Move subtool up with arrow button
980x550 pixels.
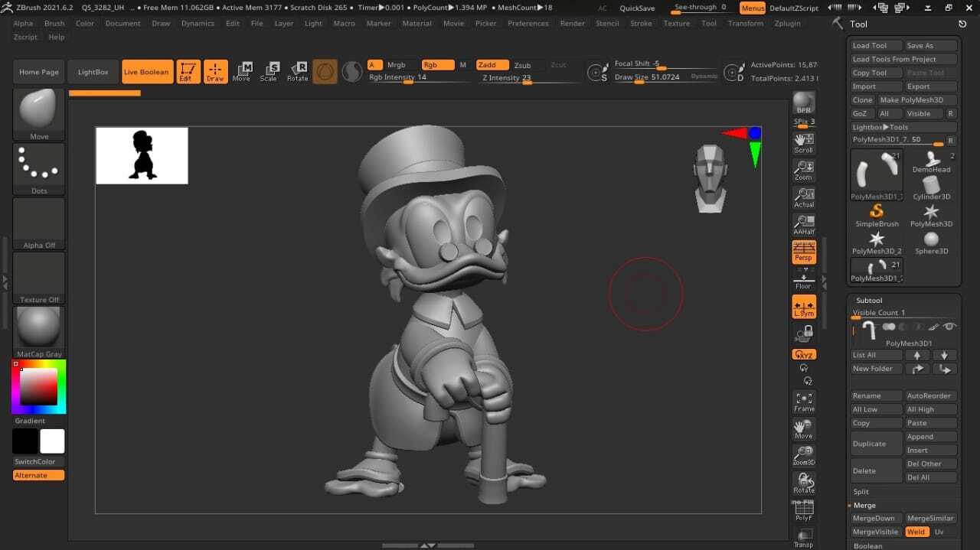coord(917,355)
